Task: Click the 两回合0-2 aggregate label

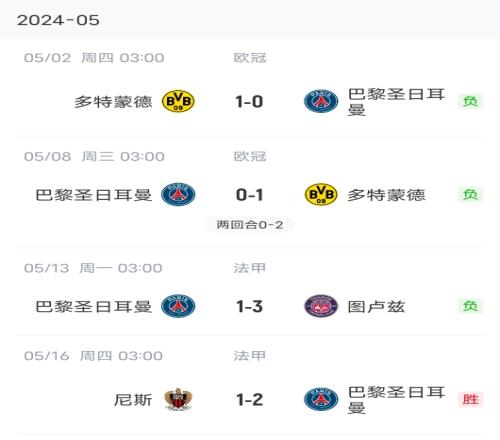Action: click(250, 225)
